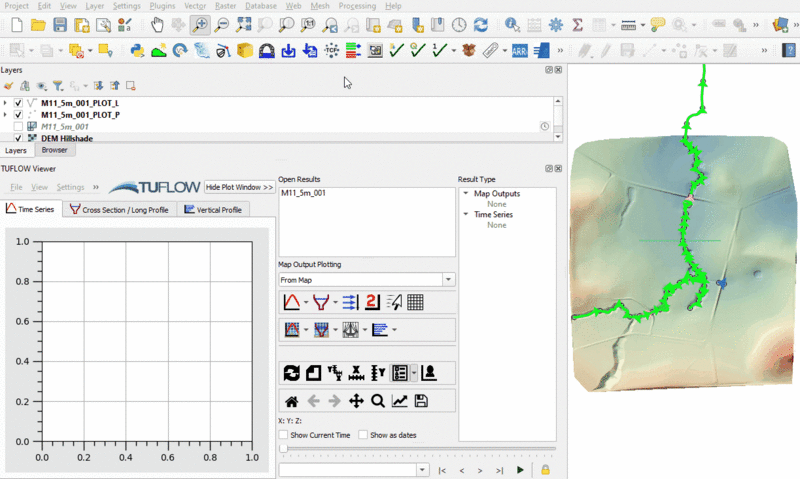The width and height of the screenshot is (800, 479).
Task: Expand the M11_5m_001_PLOT_P layer tree
Action: click(6, 115)
